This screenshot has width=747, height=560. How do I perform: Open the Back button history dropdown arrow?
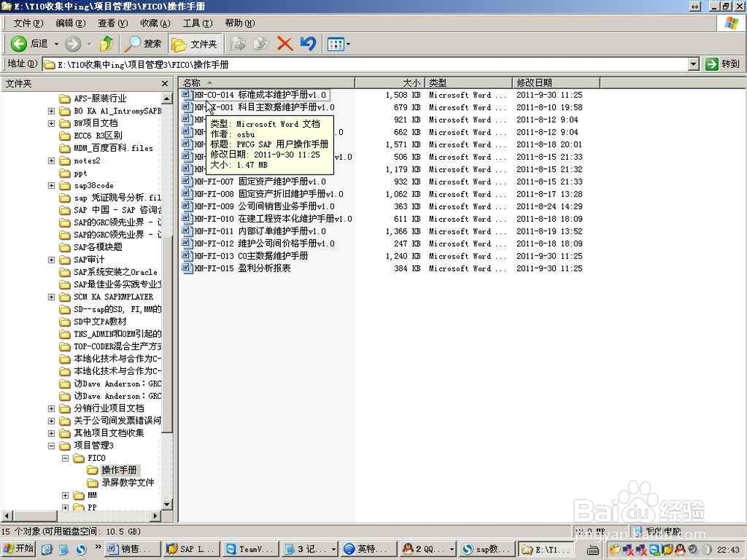tap(56, 44)
